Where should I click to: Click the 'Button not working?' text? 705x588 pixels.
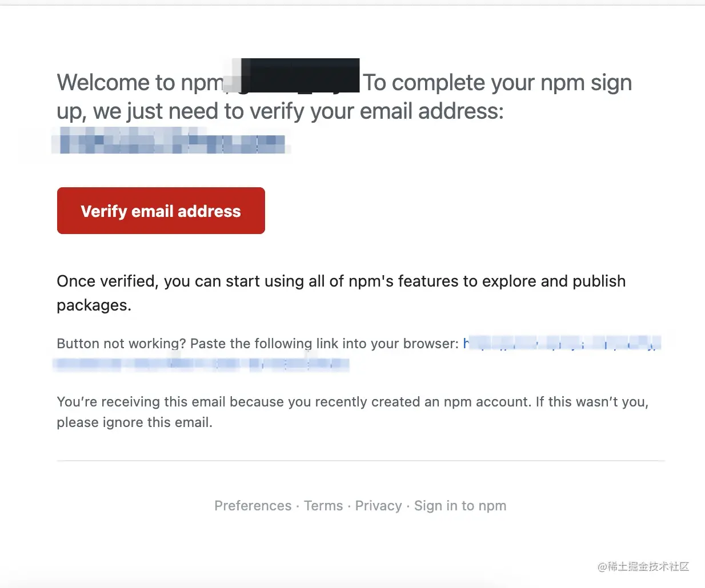(x=122, y=344)
